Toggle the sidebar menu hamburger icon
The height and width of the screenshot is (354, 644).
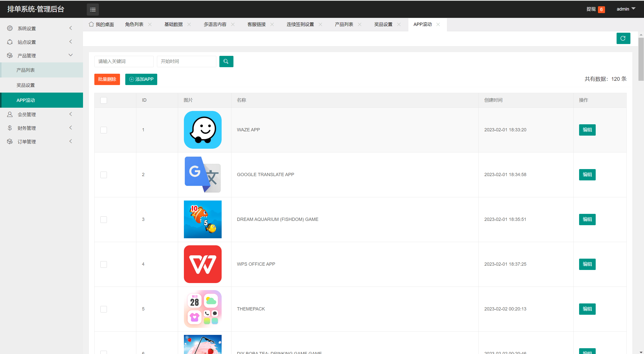coord(93,10)
